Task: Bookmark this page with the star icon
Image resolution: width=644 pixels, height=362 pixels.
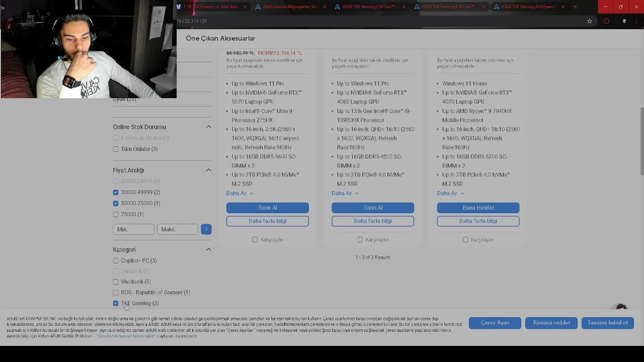Action: 590,21
